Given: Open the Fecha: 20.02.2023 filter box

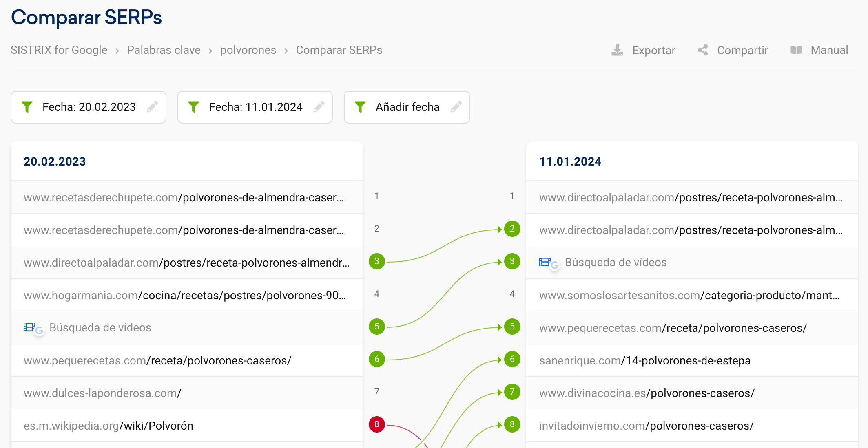Looking at the screenshot, I should pos(89,107).
